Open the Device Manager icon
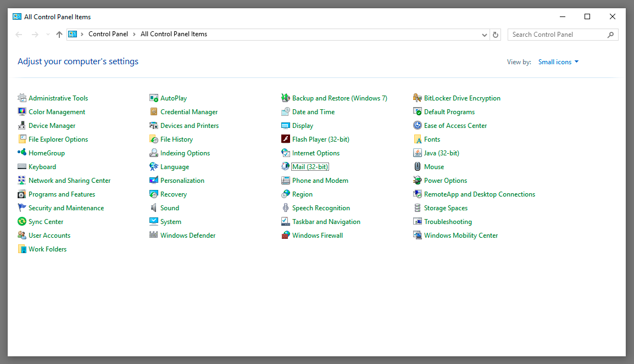 [22, 126]
